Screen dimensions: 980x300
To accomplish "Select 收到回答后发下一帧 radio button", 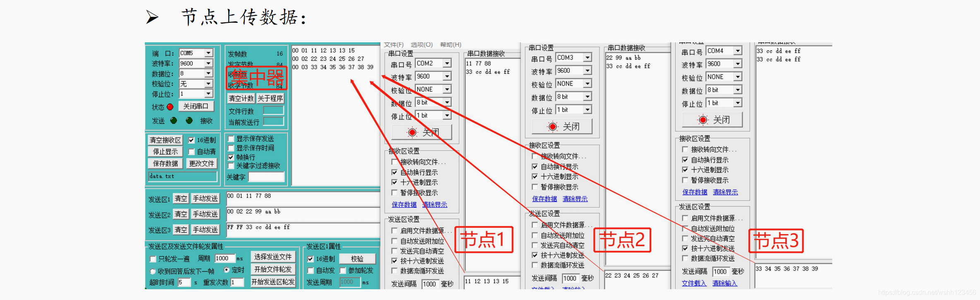I will pyautogui.click(x=153, y=271).
